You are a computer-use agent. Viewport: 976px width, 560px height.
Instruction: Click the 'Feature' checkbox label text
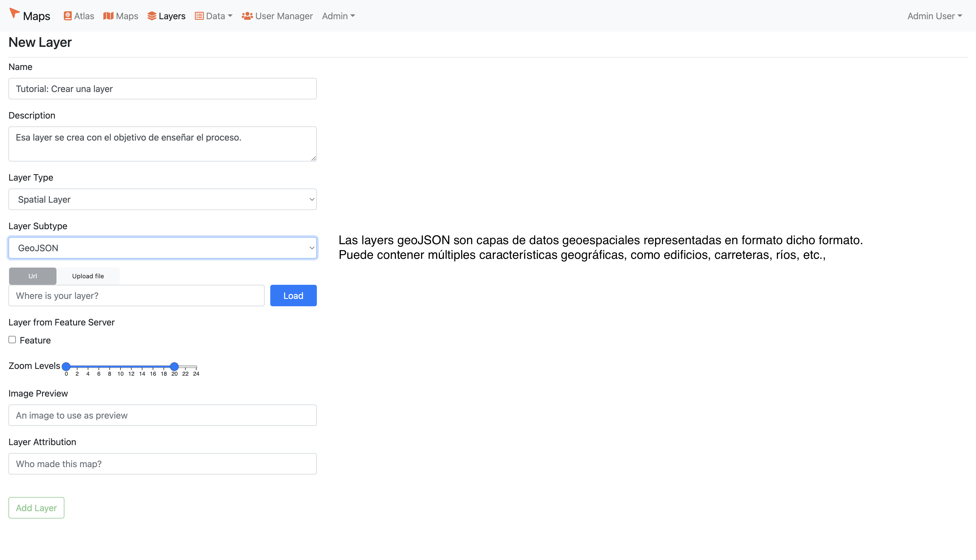pos(35,340)
